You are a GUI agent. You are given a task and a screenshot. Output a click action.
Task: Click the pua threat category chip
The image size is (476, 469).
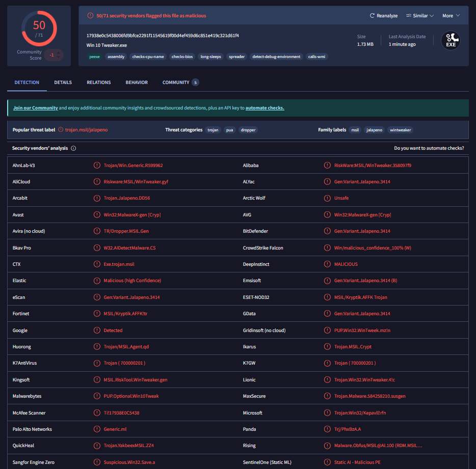(x=229, y=130)
